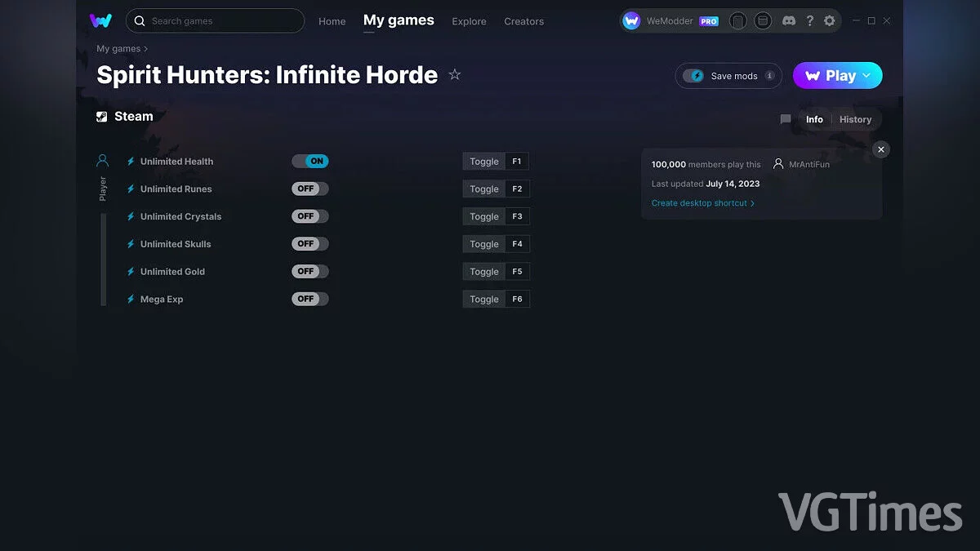Click F3 hotkey box
This screenshot has width=980, height=551.
tap(517, 216)
